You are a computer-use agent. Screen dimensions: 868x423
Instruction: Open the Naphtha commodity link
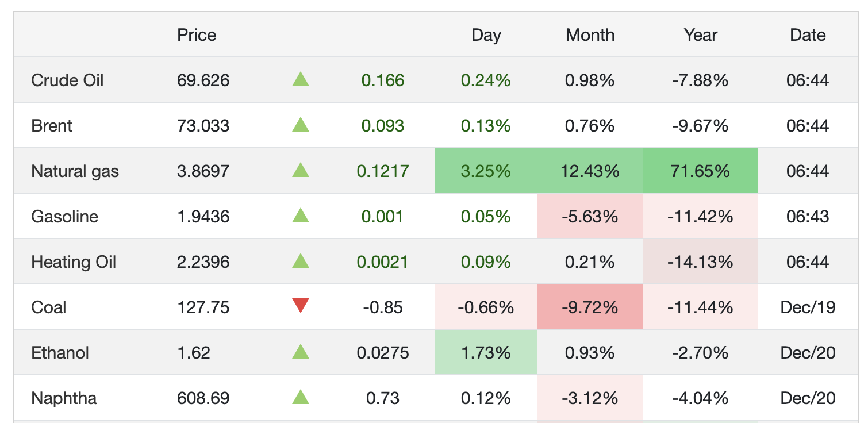pyautogui.click(x=64, y=398)
